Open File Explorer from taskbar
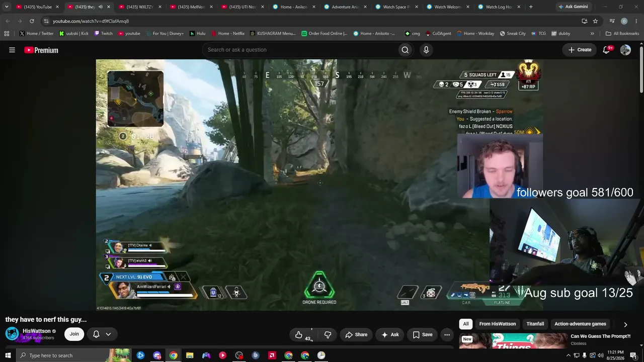Image resolution: width=644 pixels, height=362 pixels. coord(190,355)
